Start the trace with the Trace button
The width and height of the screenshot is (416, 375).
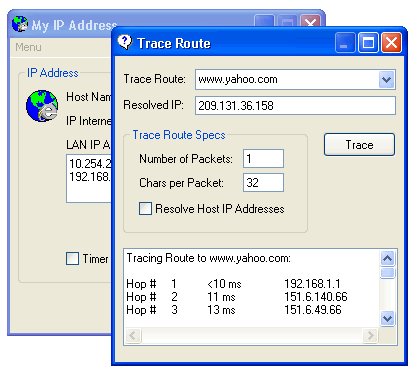click(x=359, y=145)
